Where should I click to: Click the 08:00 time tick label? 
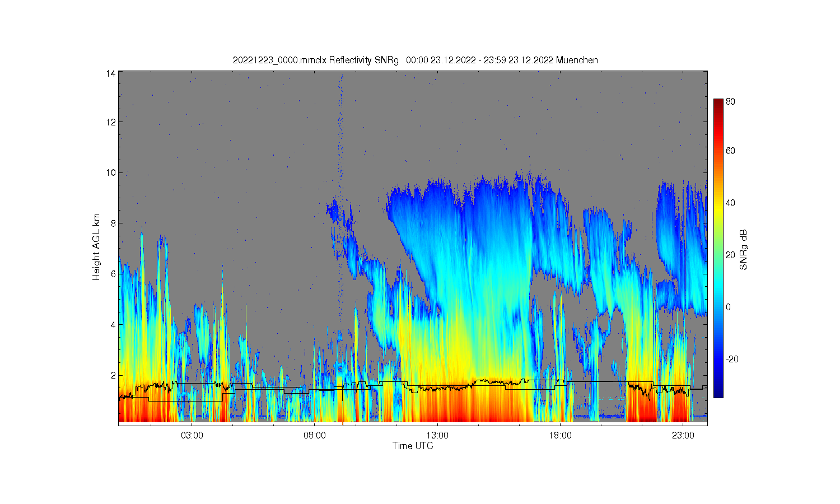coord(315,436)
